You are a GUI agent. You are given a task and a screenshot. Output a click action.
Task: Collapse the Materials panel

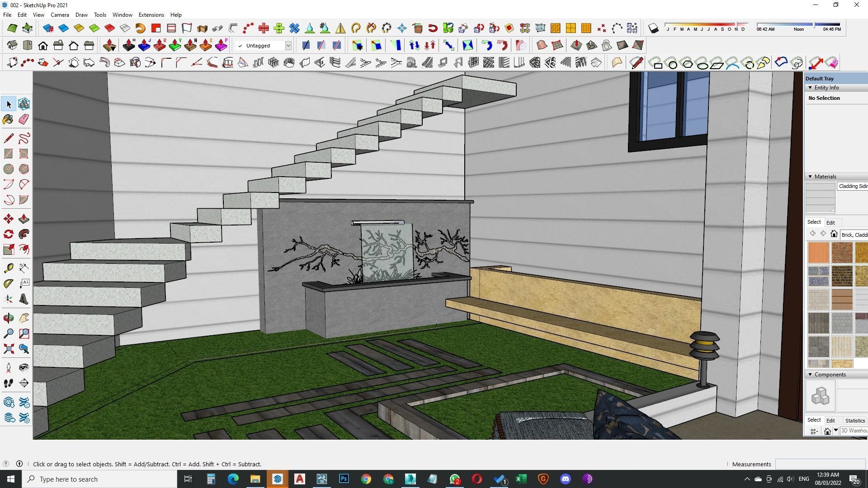810,177
